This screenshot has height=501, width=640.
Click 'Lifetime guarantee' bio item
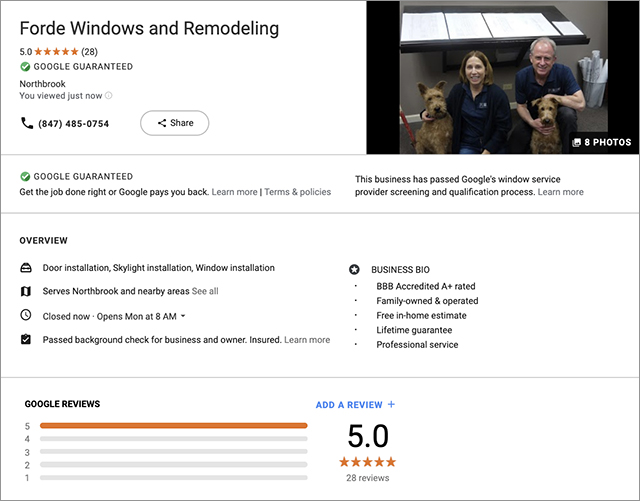click(414, 330)
